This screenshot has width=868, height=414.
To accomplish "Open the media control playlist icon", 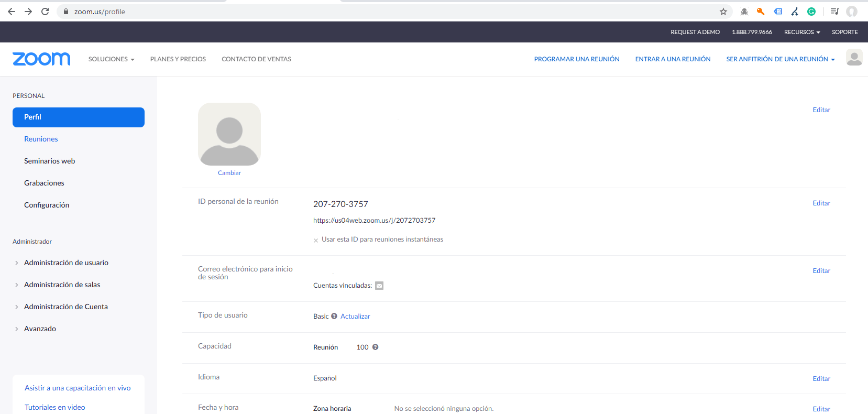I will click(835, 12).
